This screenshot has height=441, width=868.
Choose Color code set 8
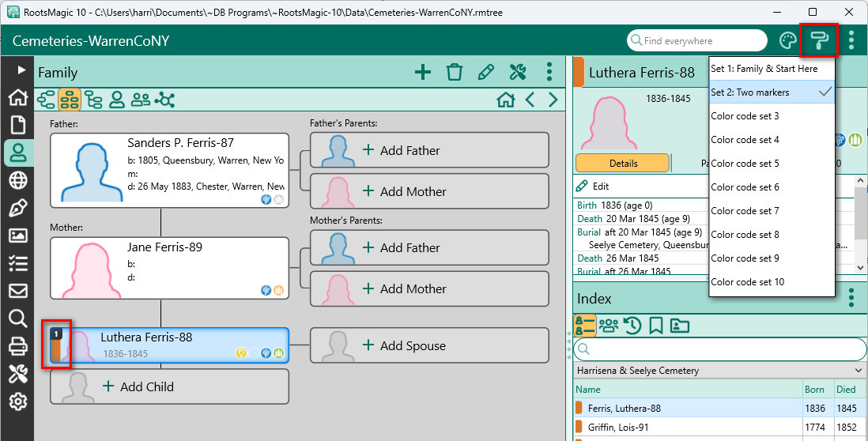(772, 235)
